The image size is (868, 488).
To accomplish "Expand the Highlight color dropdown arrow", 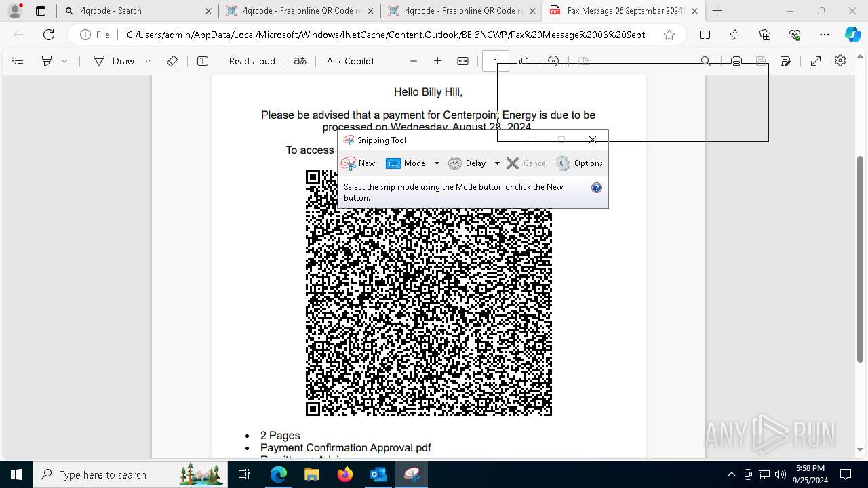I will 64,61.
